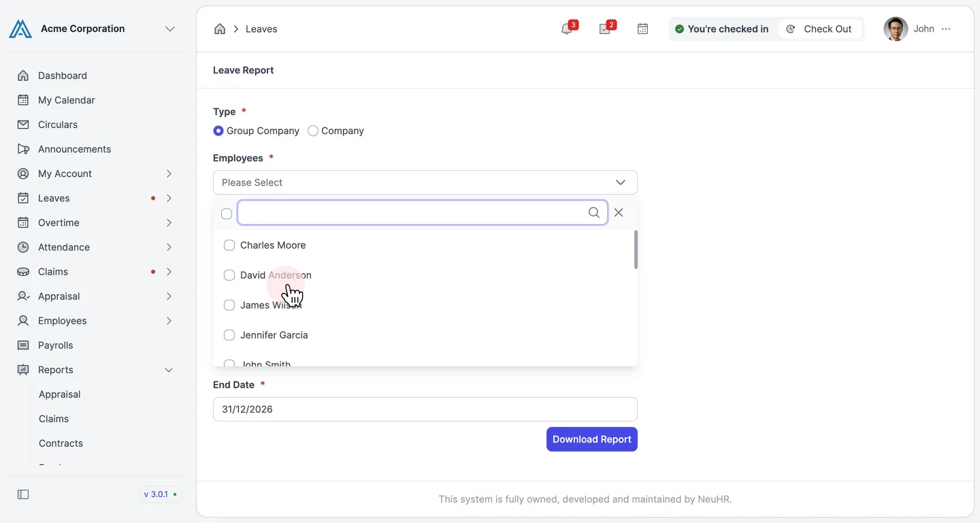Check the Charles Moore checkbox
Screen dimensions: 980x523
(229, 245)
